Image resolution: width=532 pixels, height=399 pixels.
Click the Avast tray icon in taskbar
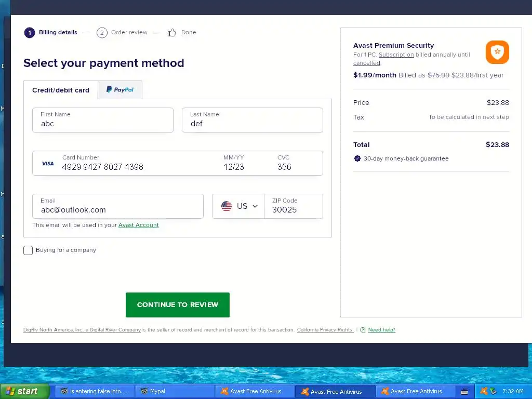click(x=484, y=391)
